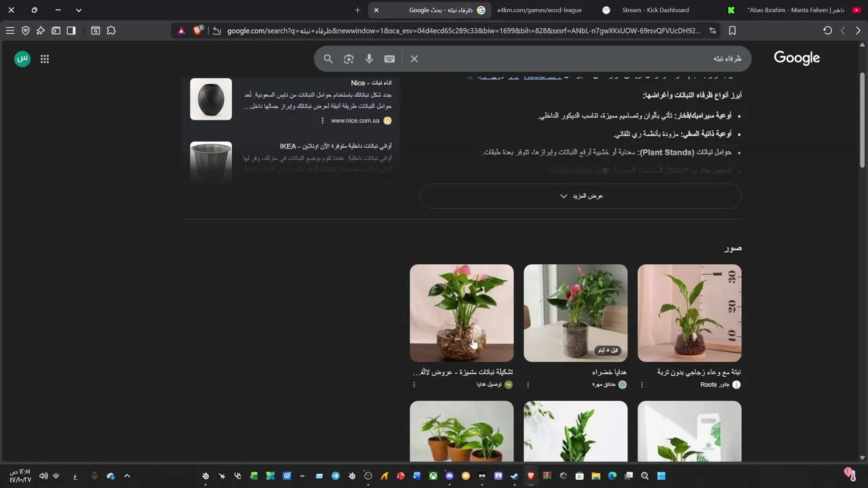Start voice search with the microphone icon

coord(369,59)
